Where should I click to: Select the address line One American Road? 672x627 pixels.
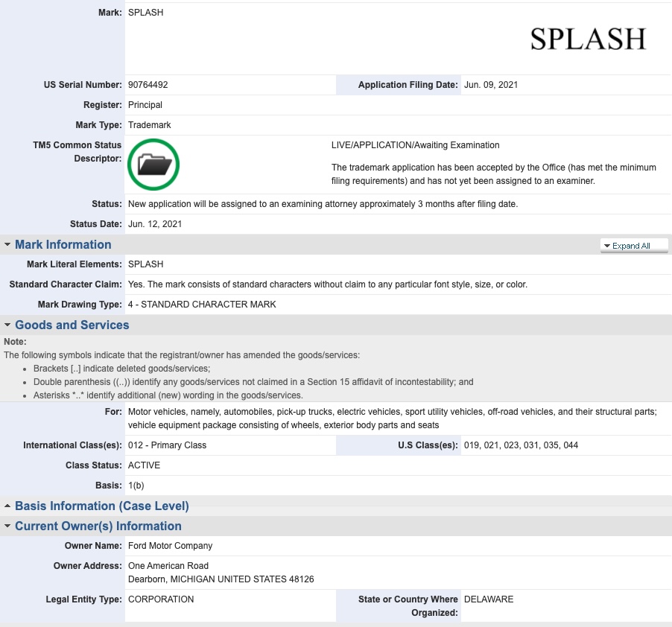click(168, 566)
